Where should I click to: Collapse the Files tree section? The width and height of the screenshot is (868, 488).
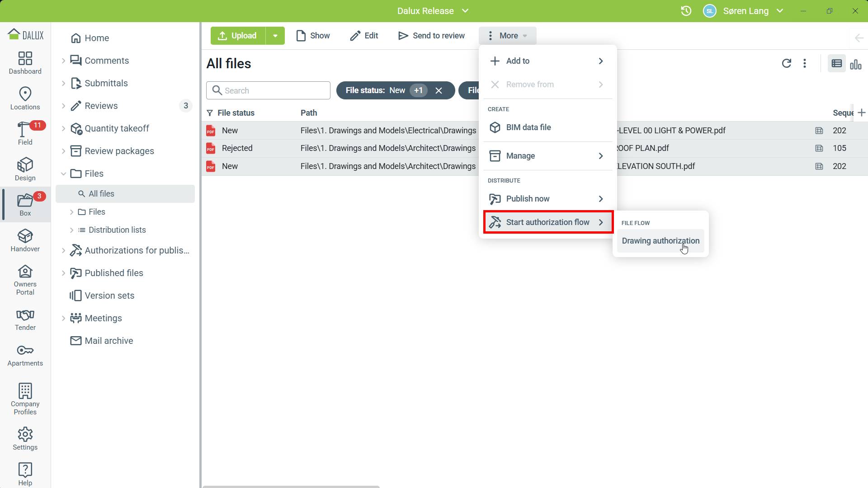click(63, 174)
